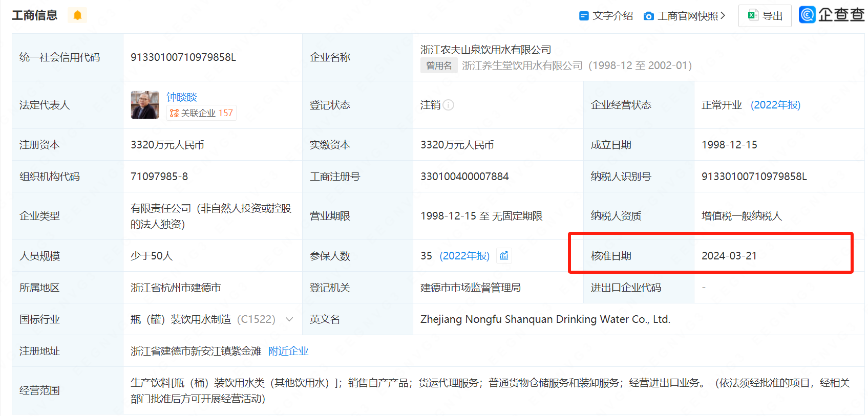Click the 工商信息 section heading
This screenshot has width=868, height=416.
pos(35,15)
